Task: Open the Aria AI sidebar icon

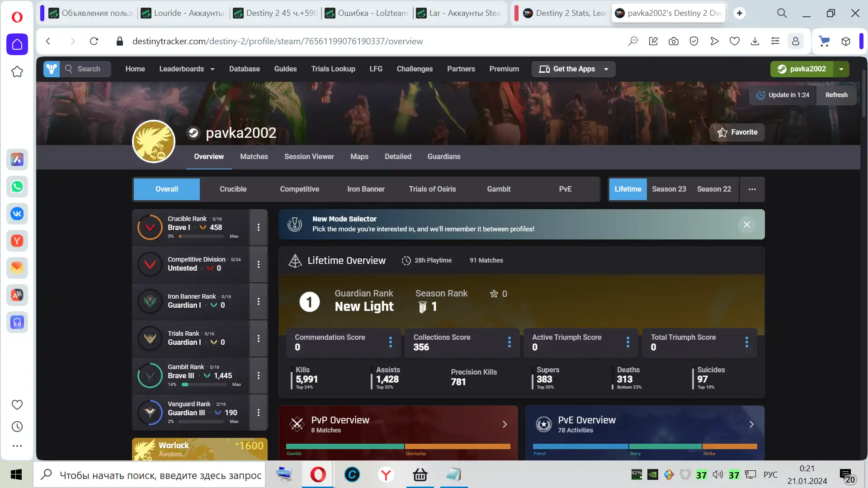Action: tap(17, 160)
